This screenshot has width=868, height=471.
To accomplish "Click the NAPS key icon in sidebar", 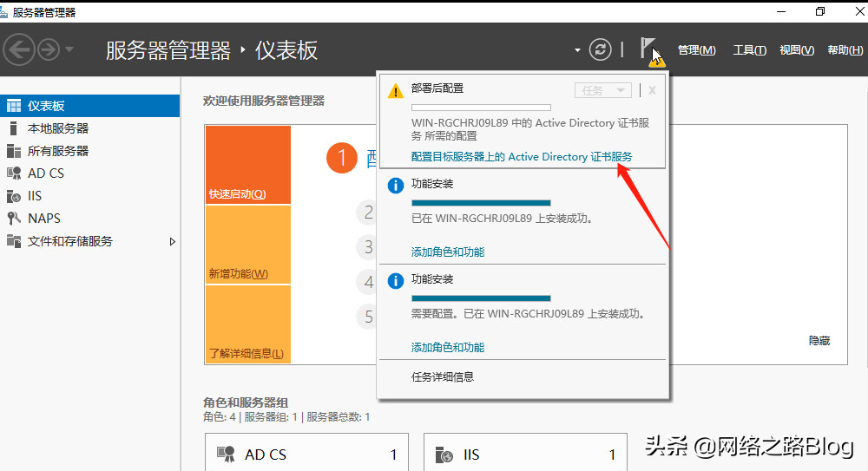I will [x=13, y=219].
